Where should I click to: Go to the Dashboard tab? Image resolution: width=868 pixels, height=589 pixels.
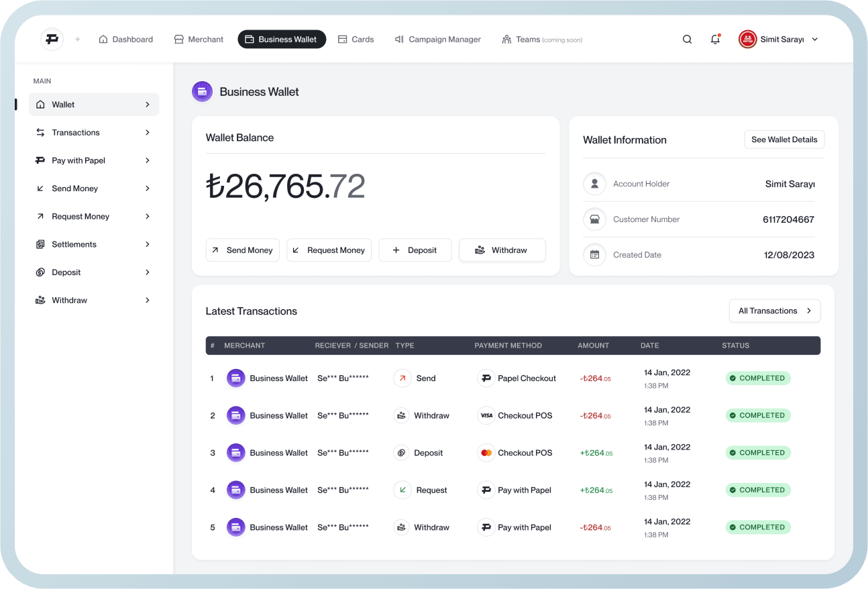[126, 40]
